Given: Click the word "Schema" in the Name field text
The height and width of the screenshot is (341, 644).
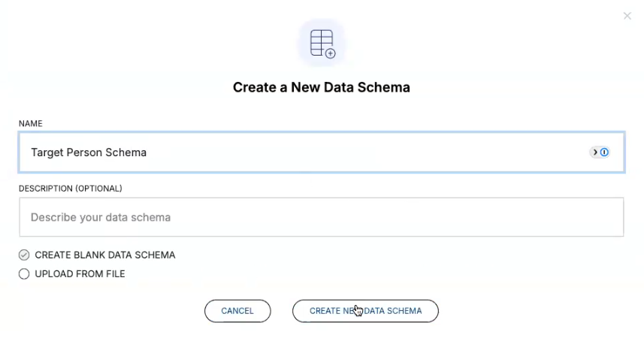Looking at the screenshot, I should (126, 152).
